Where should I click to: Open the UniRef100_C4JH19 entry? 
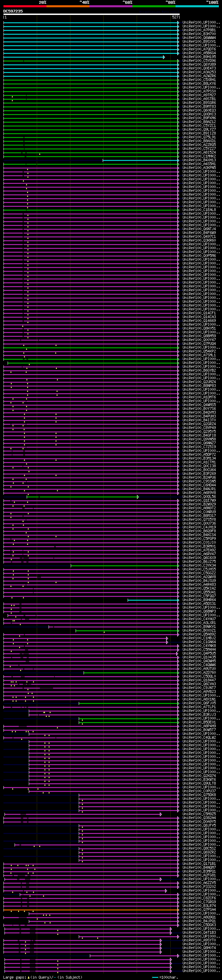tap(199, 527)
